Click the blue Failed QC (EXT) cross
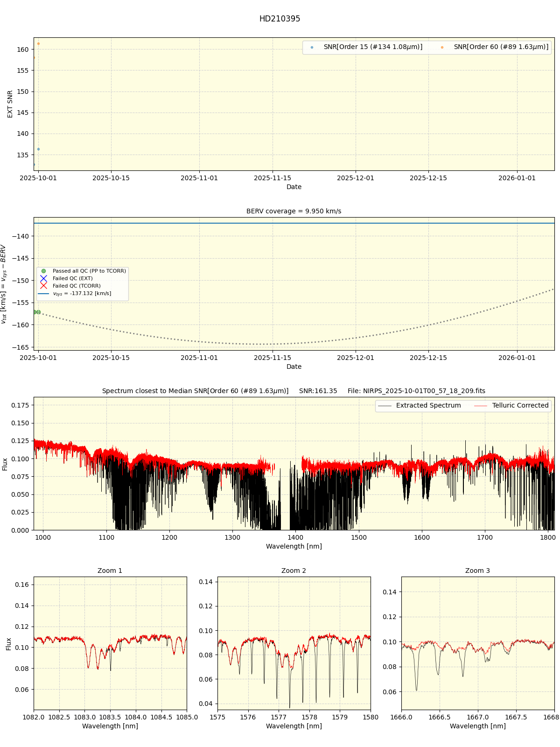 43,278
